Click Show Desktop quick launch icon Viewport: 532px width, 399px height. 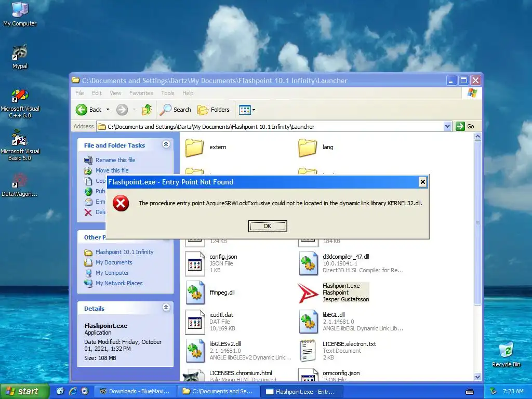[x=60, y=391]
